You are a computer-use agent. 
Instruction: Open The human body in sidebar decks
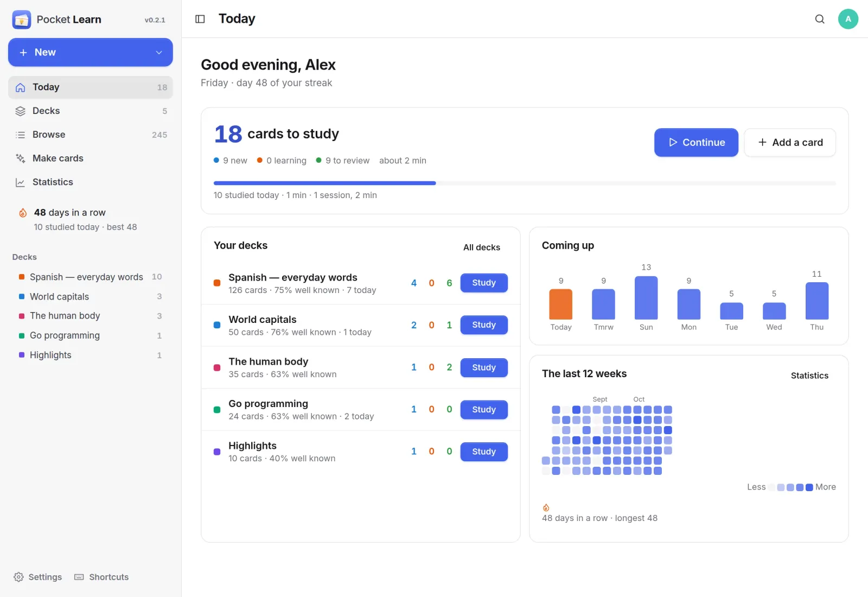point(91,316)
